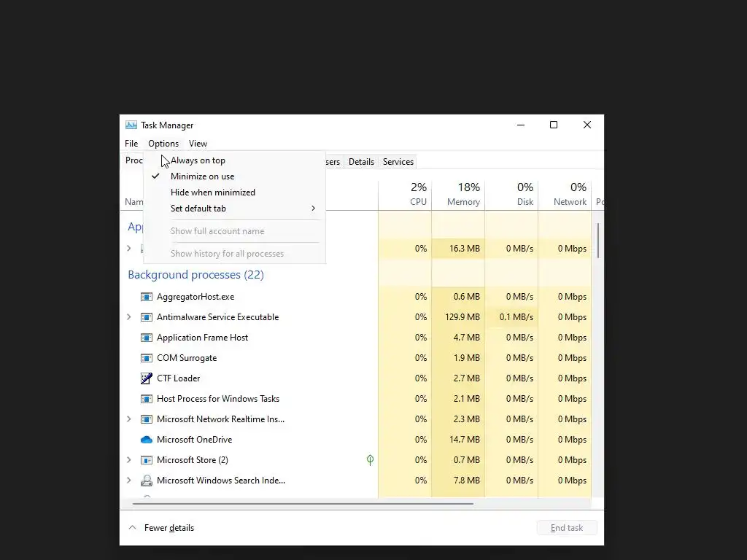The height and width of the screenshot is (560, 747).
Task: Enable Always on top option
Action: (x=234, y=160)
